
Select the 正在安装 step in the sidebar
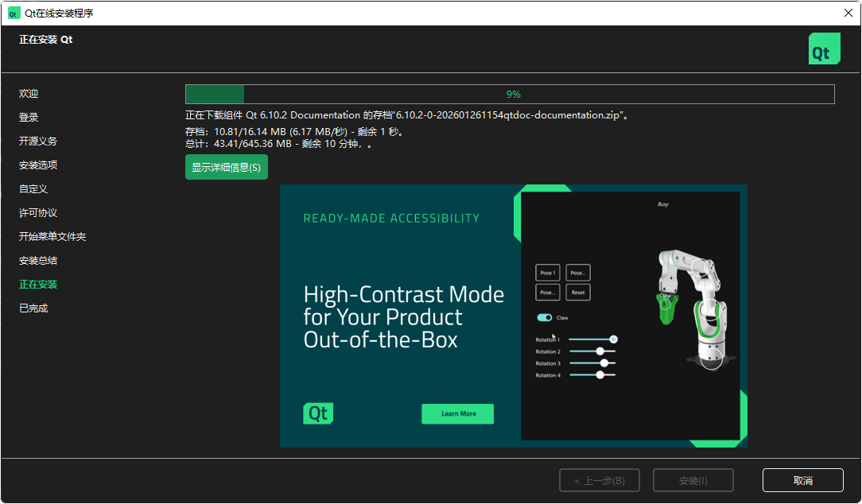coord(38,285)
